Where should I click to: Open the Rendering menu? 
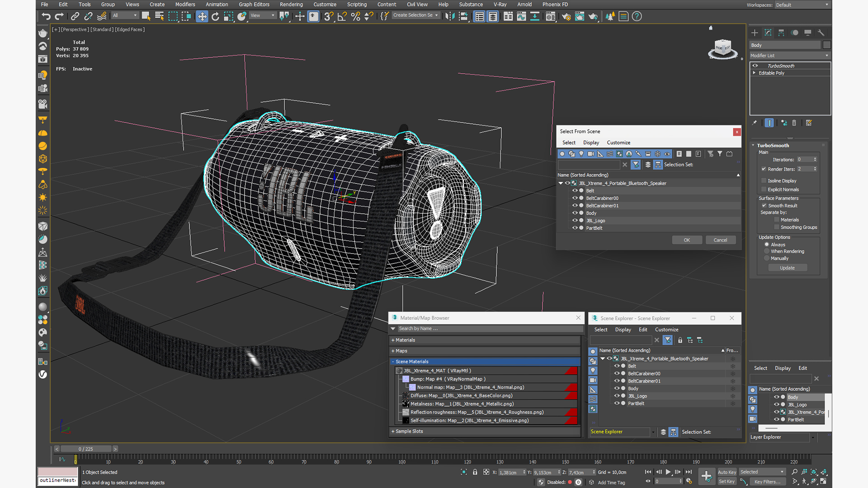coord(291,5)
